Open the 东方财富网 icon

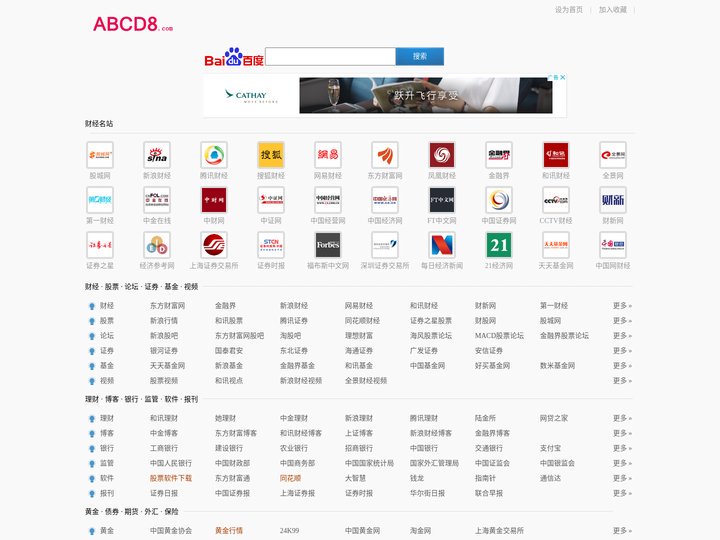pyautogui.click(x=385, y=155)
